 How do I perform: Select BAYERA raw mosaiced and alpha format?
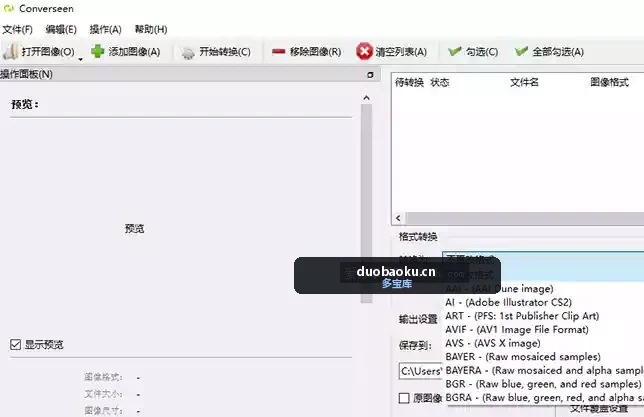click(544, 370)
